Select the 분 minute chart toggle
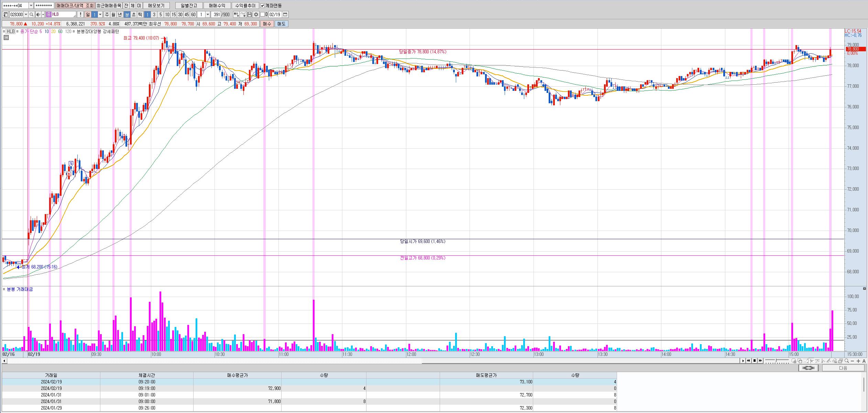Screen dimensions: 868x413 pyautogui.click(x=127, y=14)
